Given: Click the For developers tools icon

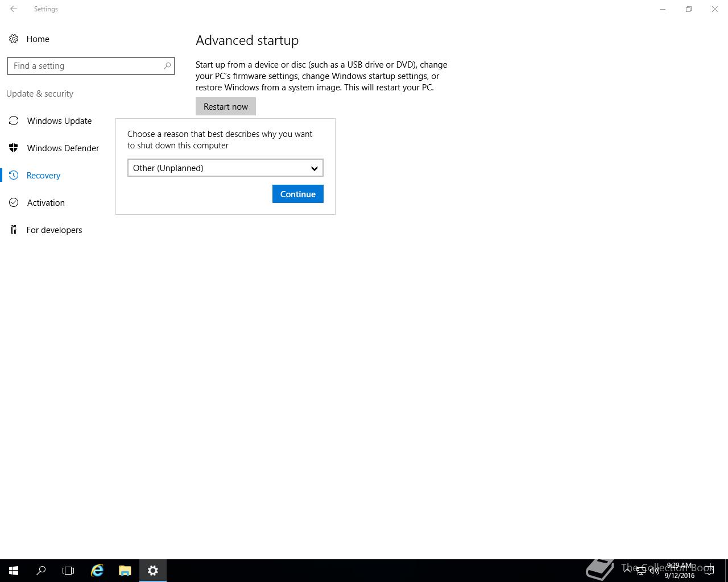Looking at the screenshot, I should click(14, 230).
